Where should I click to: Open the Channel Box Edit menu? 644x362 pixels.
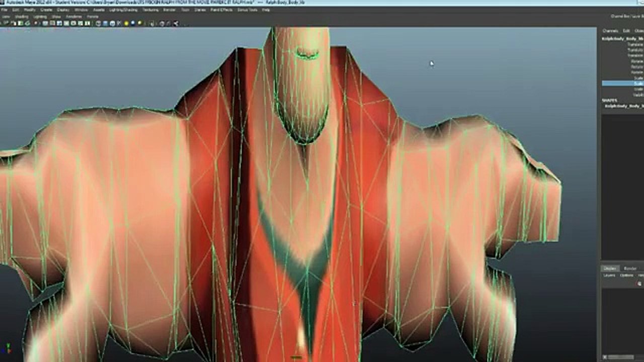pos(626,31)
